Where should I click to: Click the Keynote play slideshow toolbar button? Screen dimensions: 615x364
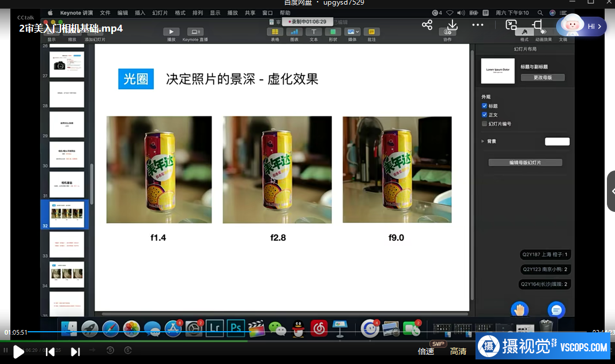click(171, 32)
